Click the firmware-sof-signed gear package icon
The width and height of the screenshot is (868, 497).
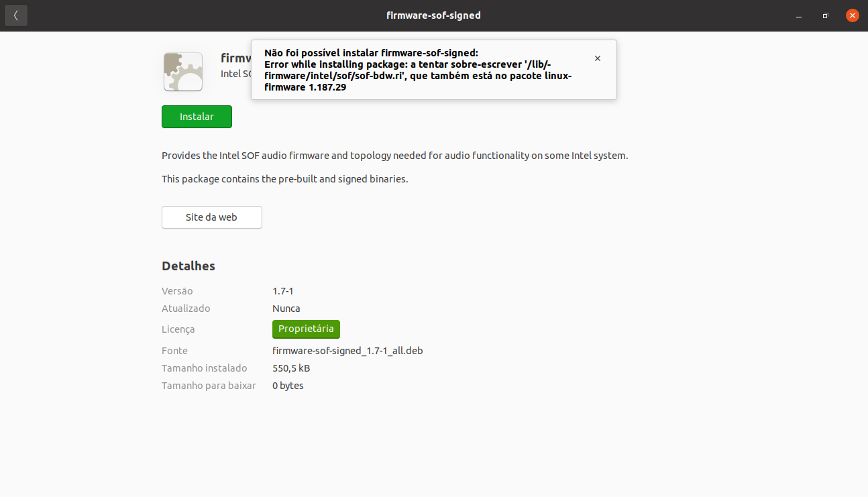coord(183,72)
